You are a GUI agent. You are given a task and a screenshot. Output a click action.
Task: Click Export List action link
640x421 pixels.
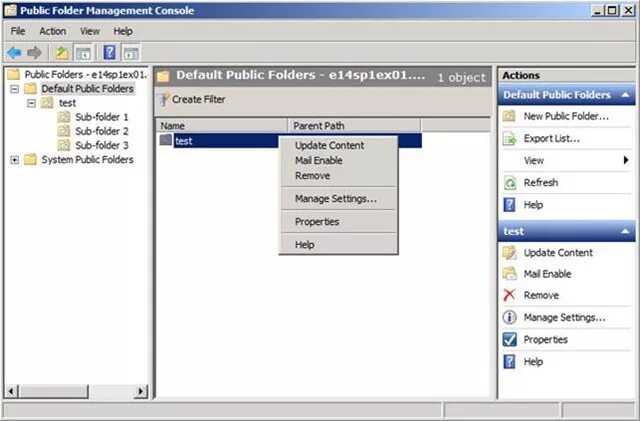coord(551,139)
